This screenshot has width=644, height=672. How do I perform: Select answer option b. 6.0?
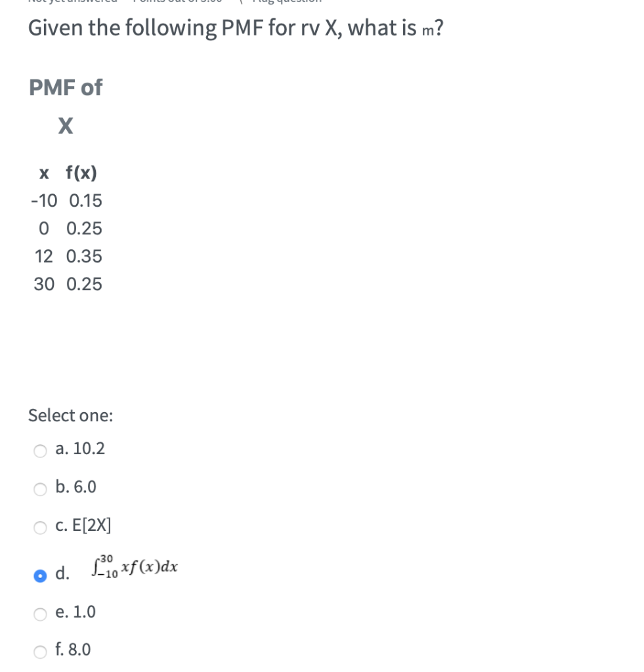(40, 488)
